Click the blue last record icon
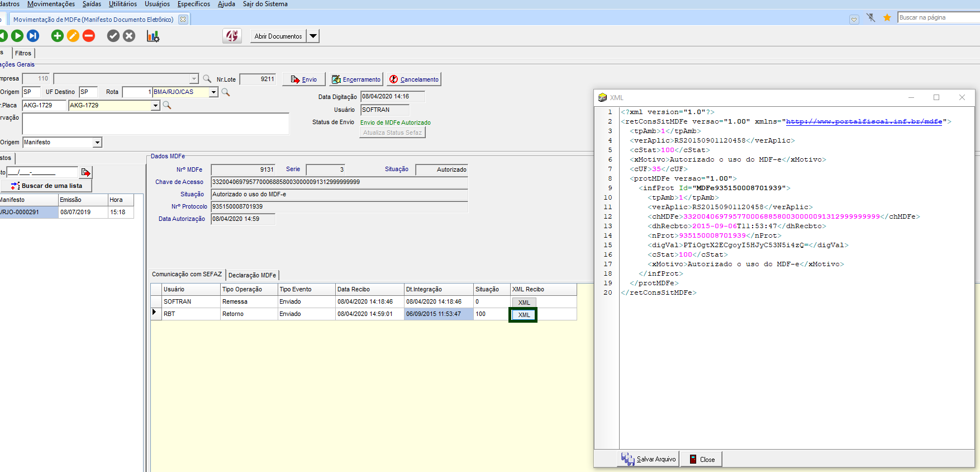 [x=34, y=36]
